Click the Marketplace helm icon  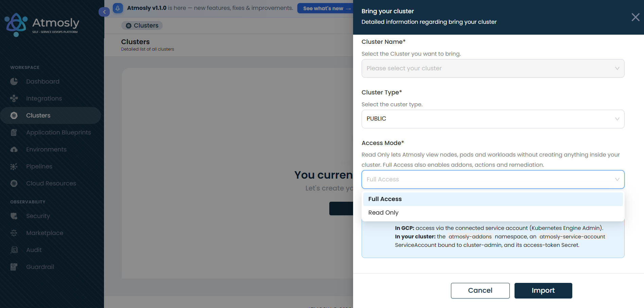pos(14,233)
